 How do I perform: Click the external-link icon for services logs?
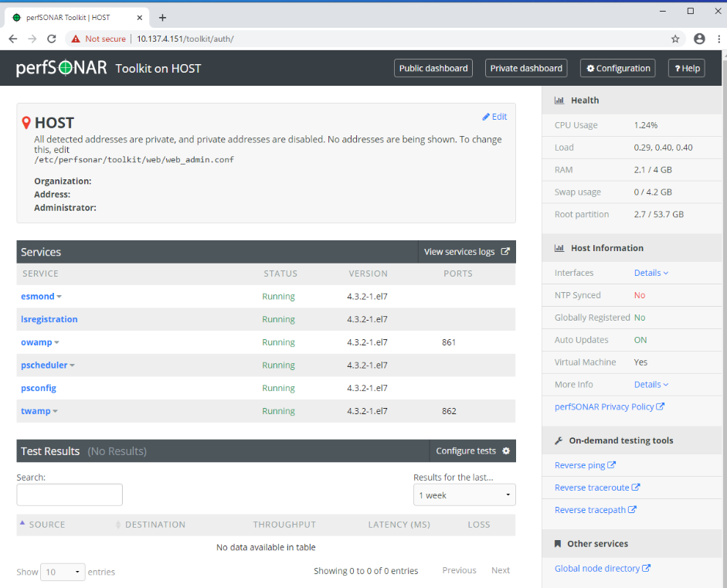point(505,251)
